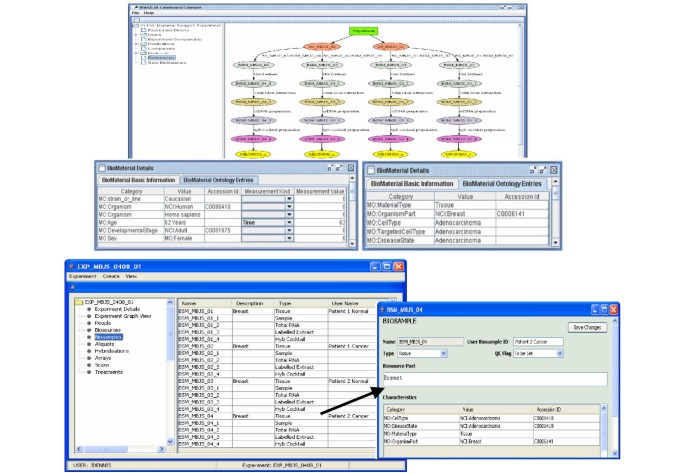685x473 pixels.
Task: Open the Measurement Kind dropdown for MO:Sex
Action: [289, 238]
